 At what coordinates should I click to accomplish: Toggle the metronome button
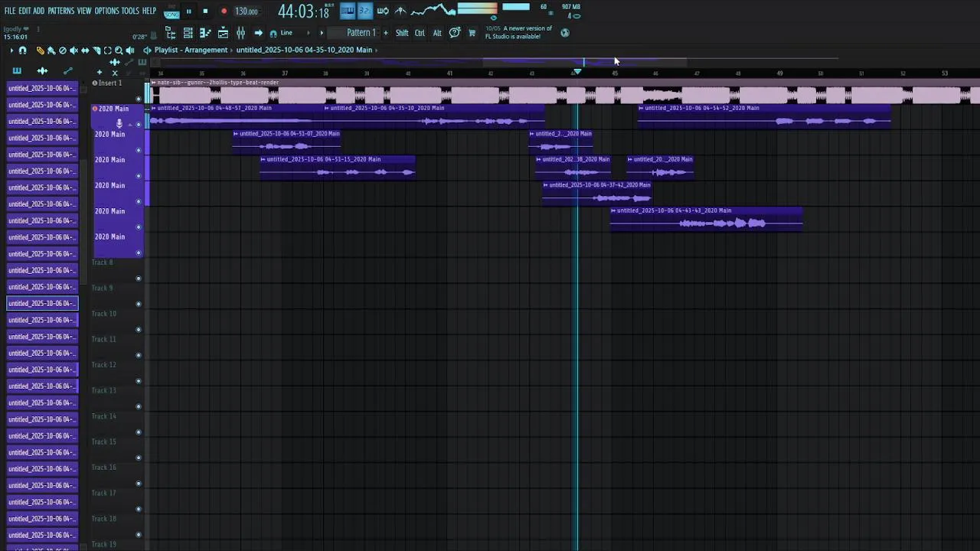pyautogui.click(x=400, y=11)
